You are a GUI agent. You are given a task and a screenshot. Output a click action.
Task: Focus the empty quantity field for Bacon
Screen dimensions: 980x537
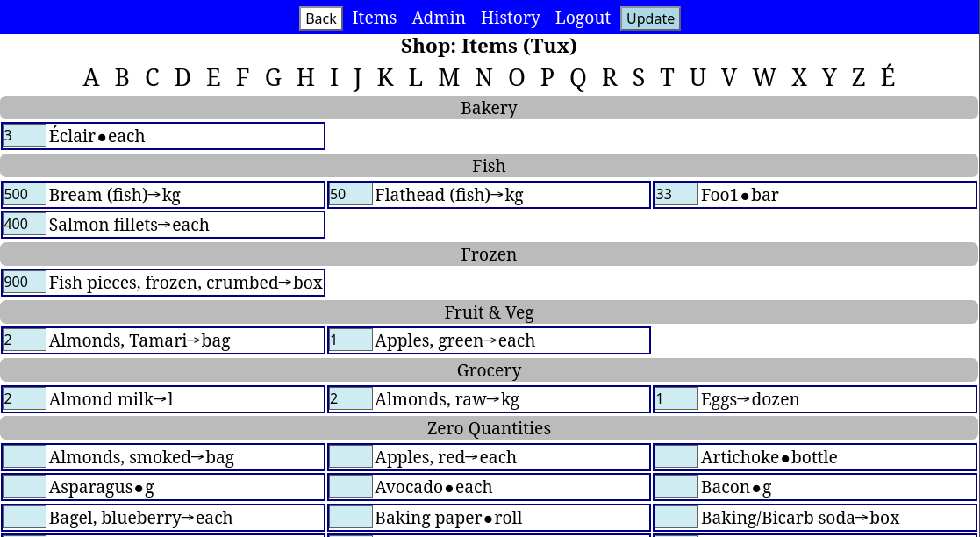tap(676, 487)
